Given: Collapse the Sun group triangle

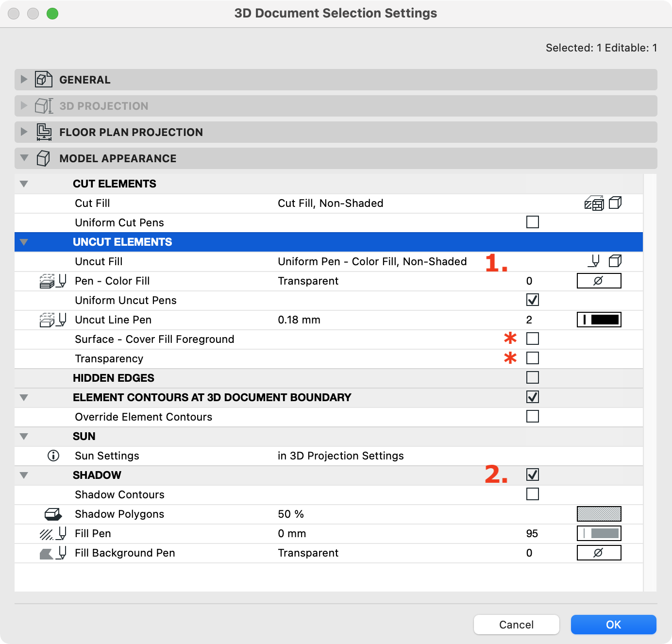Looking at the screenshot, I should point(24,436).
